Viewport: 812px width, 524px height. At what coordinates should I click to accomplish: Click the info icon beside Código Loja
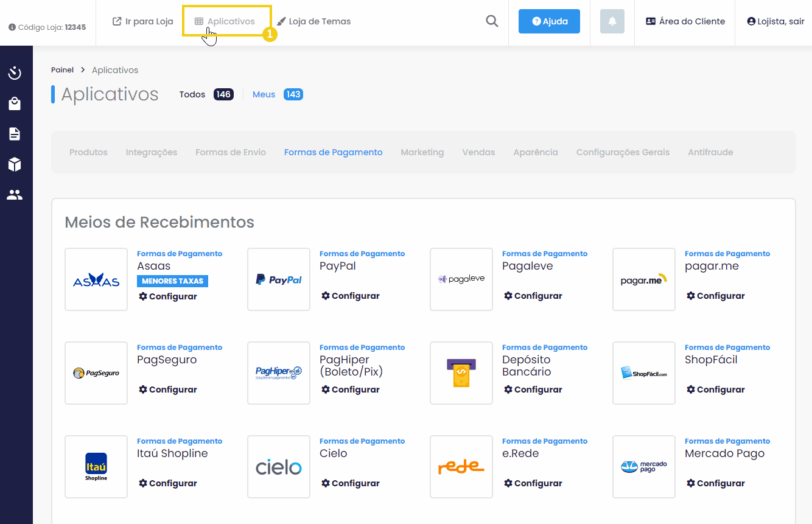tap(12, 27)
